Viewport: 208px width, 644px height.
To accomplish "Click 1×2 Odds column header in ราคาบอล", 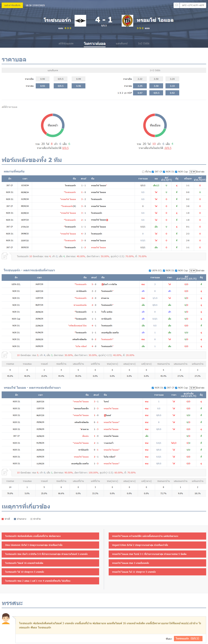I will (155, 70).
